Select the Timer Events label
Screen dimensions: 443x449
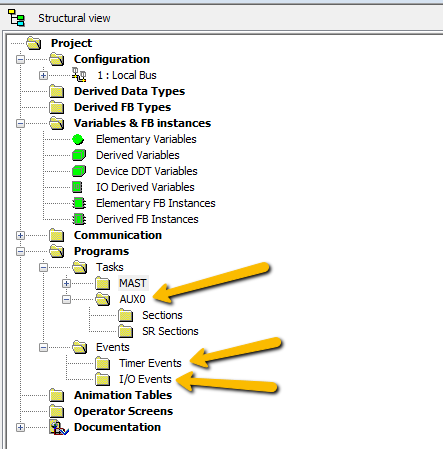(x=150, y=363)
